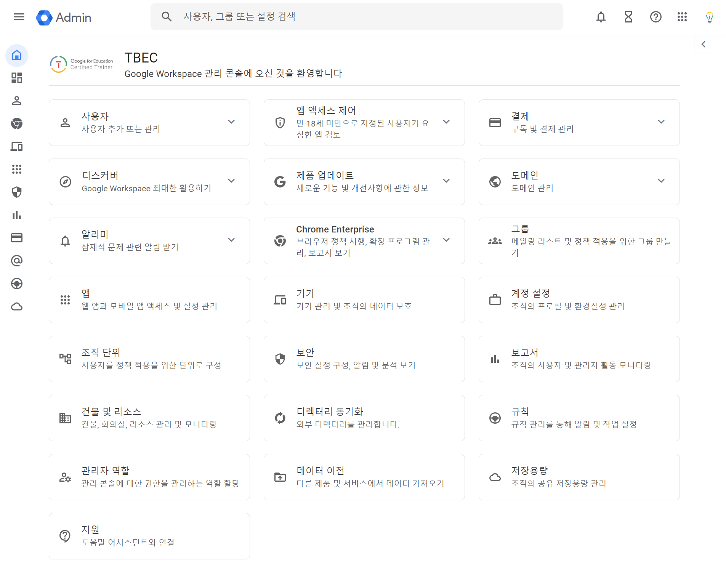Click shield icon on 앱 액세스 제어 card

click(280, 123)
